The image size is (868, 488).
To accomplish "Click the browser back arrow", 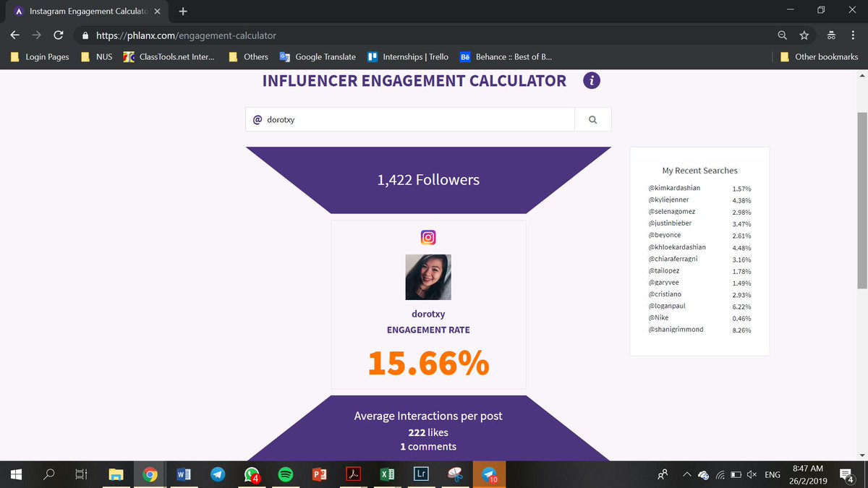I will pos(15,35).
